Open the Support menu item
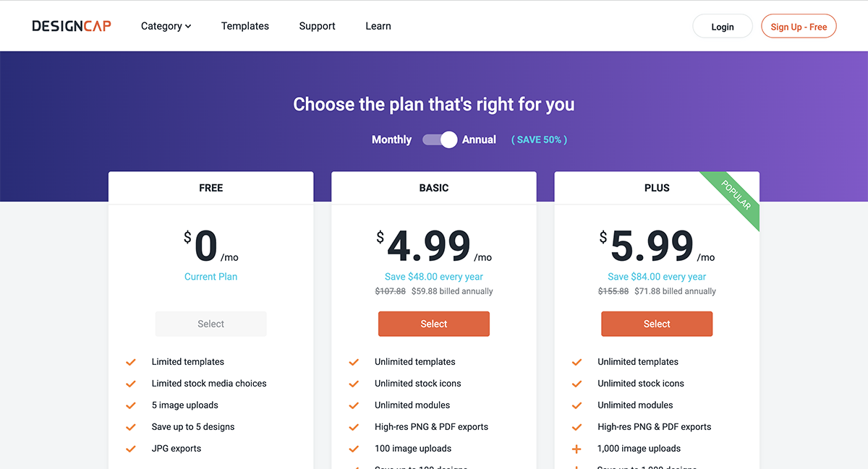Screen dimensions: 868x469 coord(318,26)
